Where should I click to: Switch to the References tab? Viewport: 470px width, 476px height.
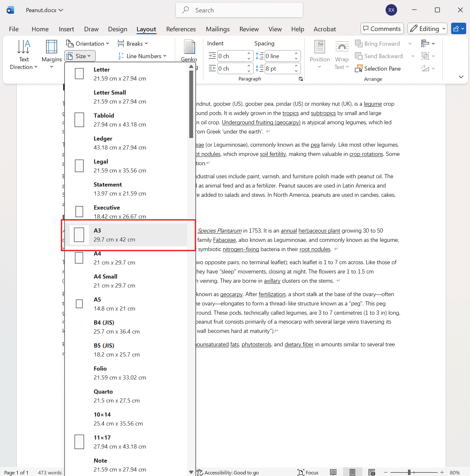pos(181,29)
